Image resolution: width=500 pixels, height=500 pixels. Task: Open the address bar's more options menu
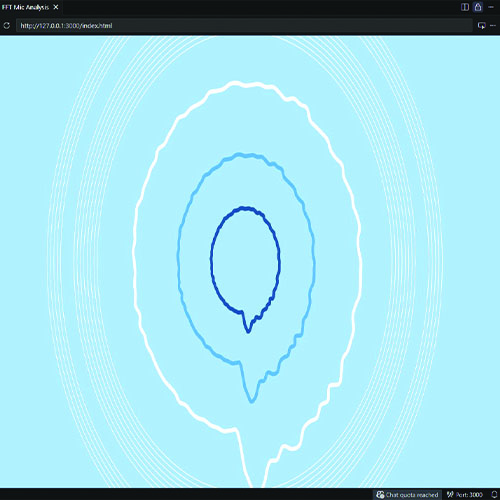coord(493,26)
